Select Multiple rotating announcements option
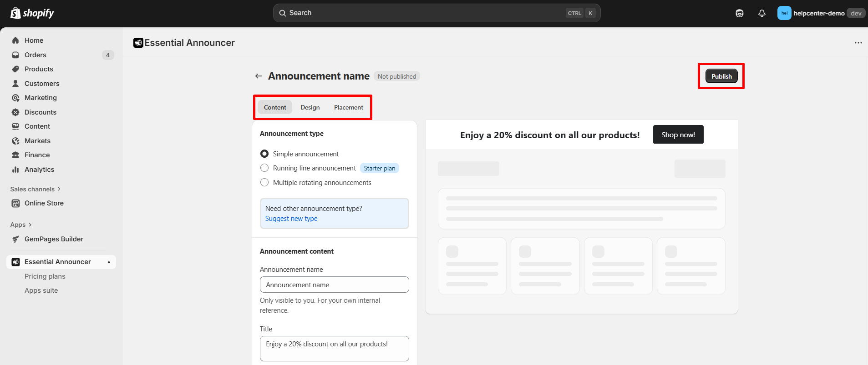The height and width of the screenshot is (365, 868). tap(264, 183)
